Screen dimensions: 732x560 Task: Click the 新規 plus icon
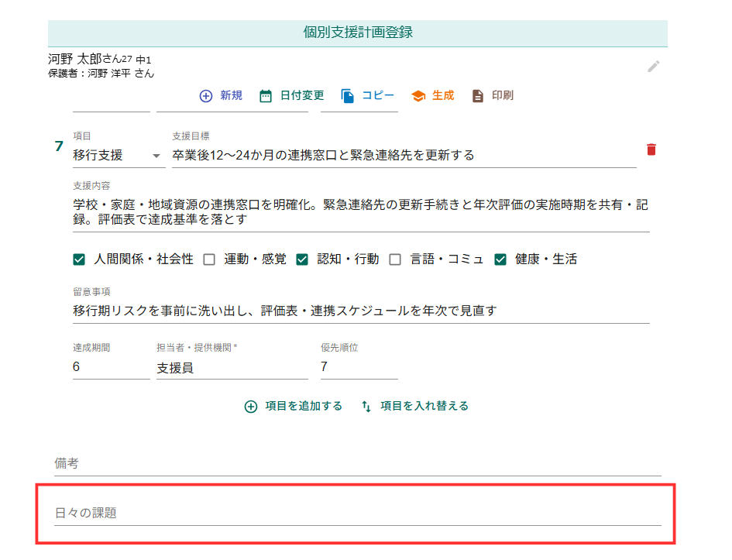coord(206,96)
